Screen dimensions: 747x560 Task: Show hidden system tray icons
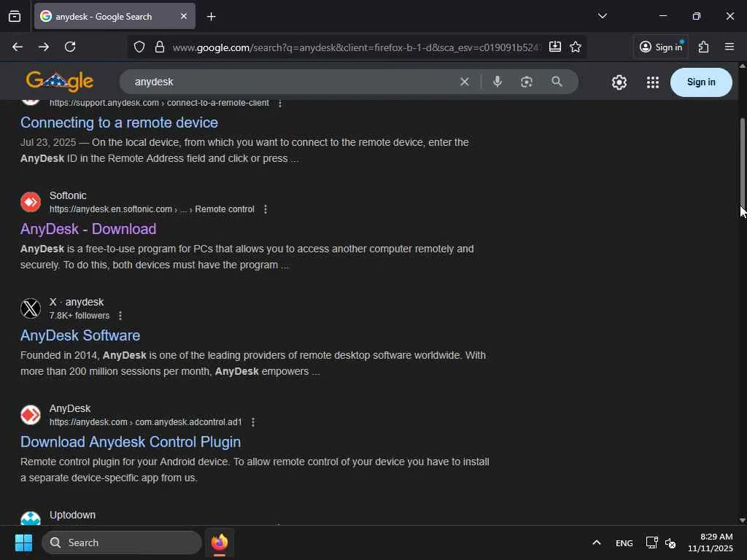click(597, 542)
